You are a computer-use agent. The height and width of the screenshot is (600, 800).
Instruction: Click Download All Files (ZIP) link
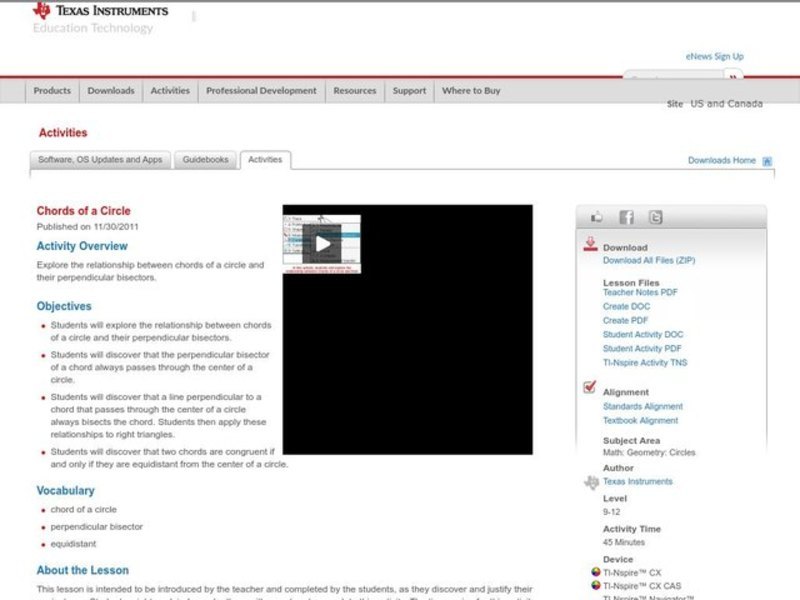pyautogui.click(x=648, y=261)
